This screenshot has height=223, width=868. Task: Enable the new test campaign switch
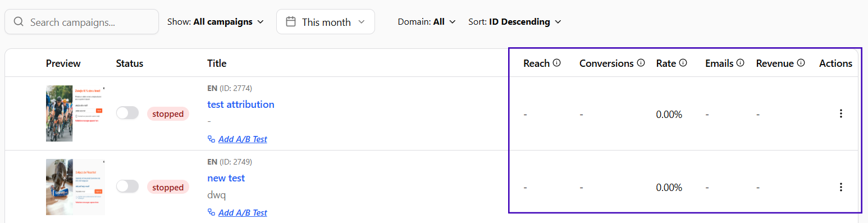127,187
